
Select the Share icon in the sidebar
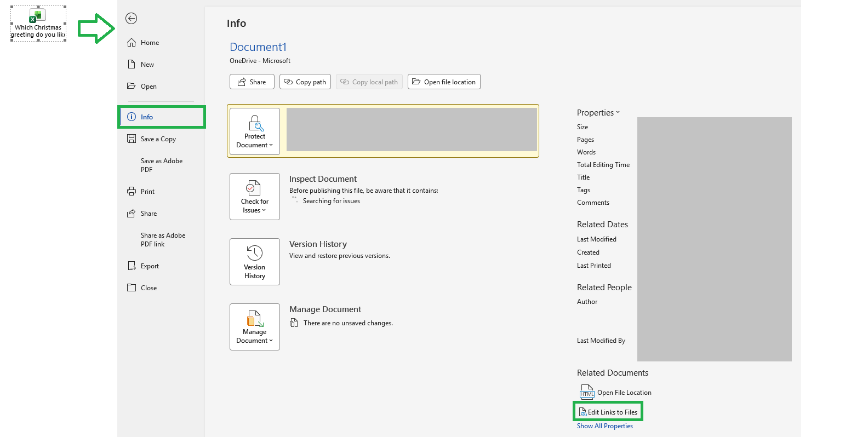pyautogui.click(x=132, y=214)
